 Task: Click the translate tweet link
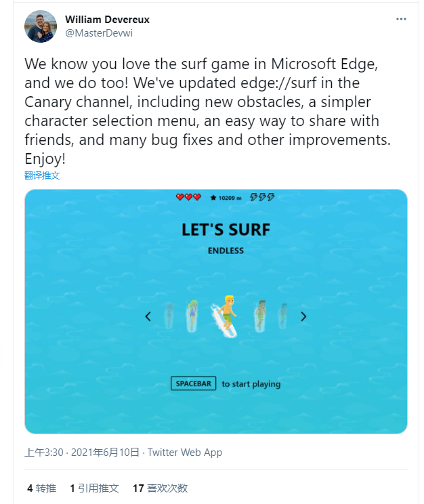(x=42, y=175)
